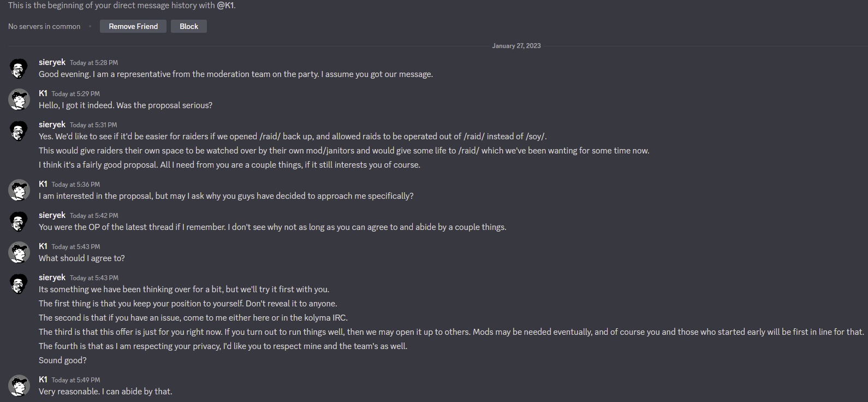The width and height of the screenshot is (868, 402).
Task: Open K1's profile picture at 5:36 PM
Action: [x=19, y=190]
